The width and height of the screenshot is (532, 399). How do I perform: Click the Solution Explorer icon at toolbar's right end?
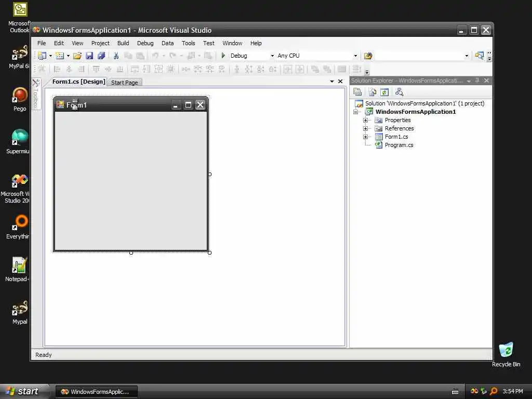coord(479,56)
